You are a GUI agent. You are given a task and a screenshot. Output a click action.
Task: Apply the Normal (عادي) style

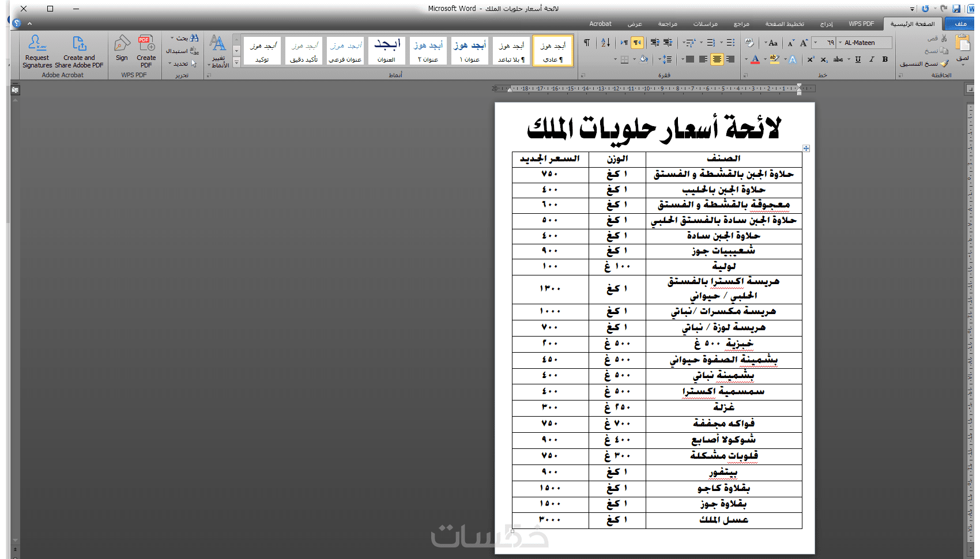coord(553,51)
